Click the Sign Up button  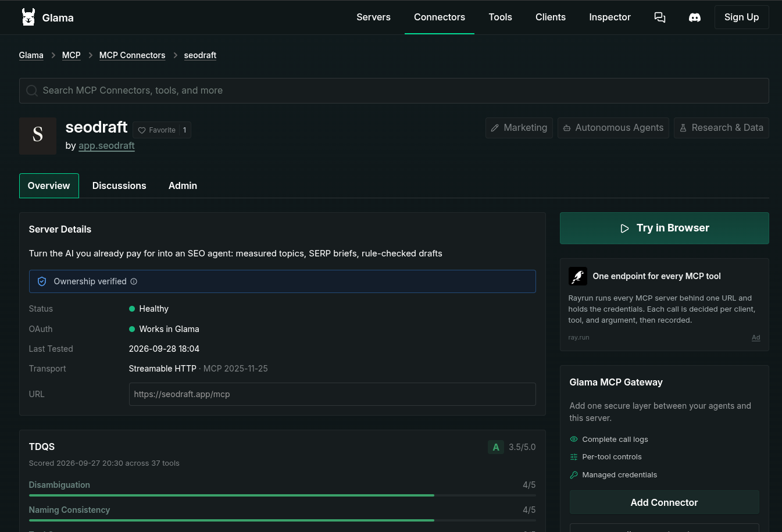pyautogui.click(x=741, y=17)
